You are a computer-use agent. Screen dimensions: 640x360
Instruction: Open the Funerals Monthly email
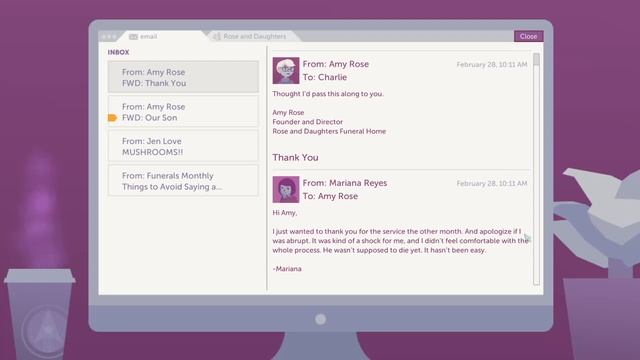183,181
